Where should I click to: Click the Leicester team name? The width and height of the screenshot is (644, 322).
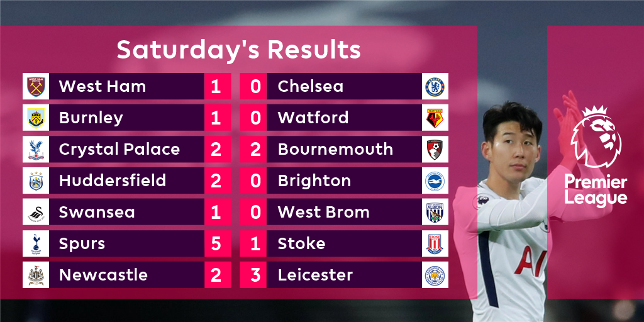click(316, 275)
